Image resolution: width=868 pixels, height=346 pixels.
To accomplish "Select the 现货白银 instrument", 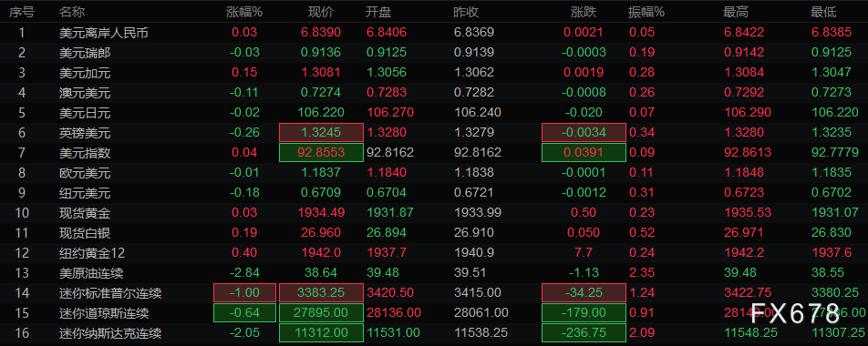I will coord(85,233).
